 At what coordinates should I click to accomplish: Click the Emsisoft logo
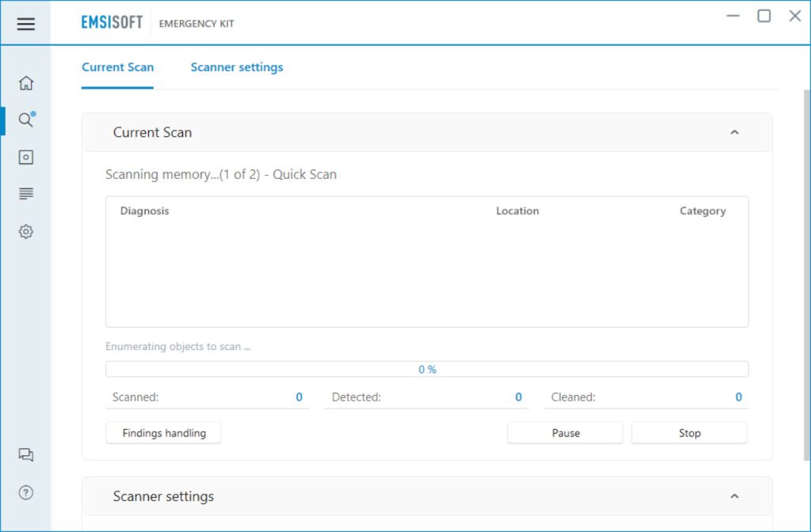[x=112, y=23]
